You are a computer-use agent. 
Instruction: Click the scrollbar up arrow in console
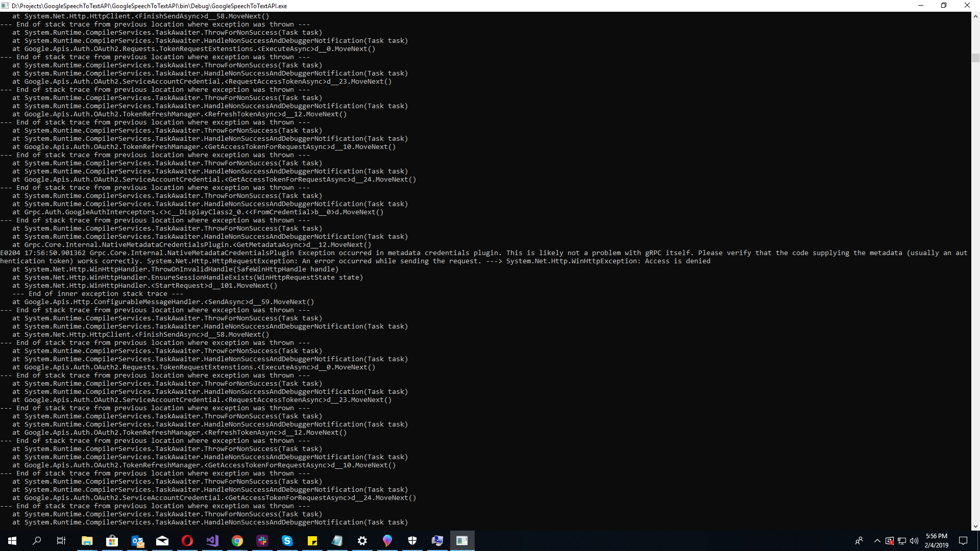pos(975,16)
